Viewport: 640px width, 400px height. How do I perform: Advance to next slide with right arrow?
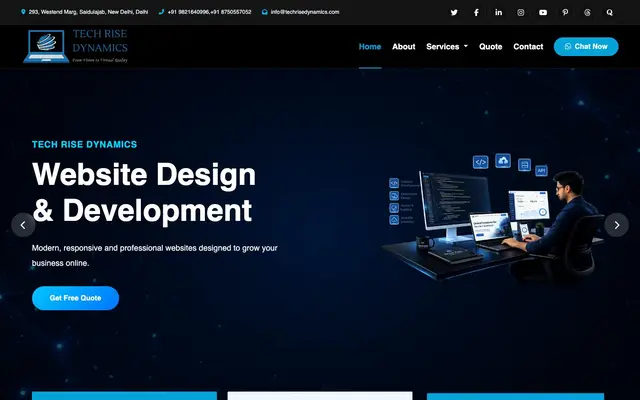click(616, 225)
